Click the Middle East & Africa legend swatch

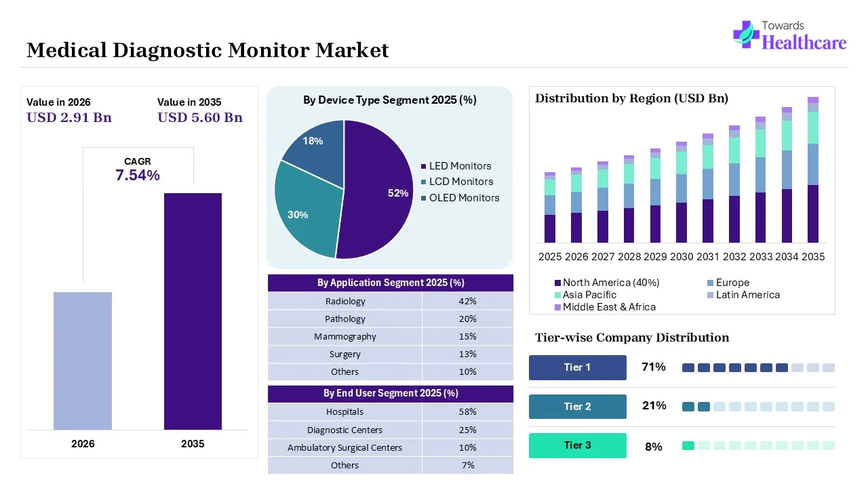[x=557, y=307]
